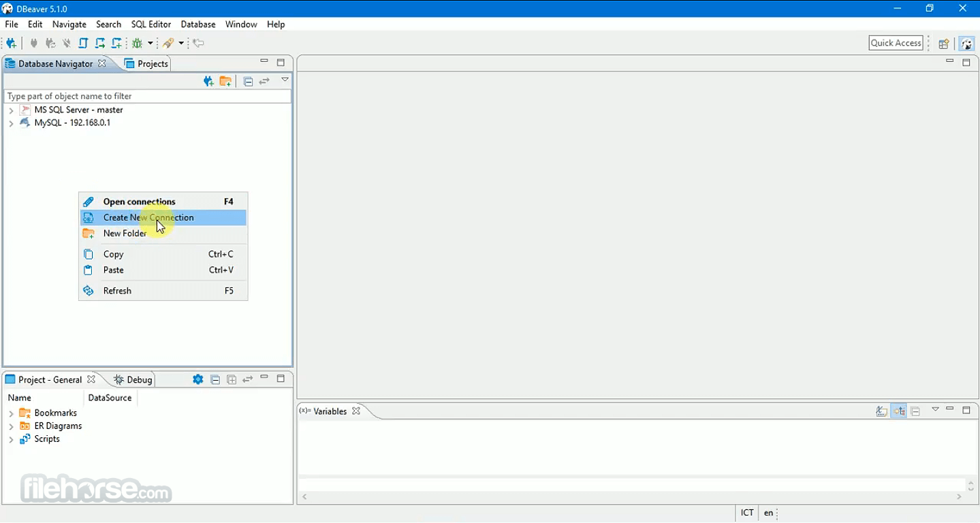Open the Variables view menu triangle
Screen dimensions: 980x523
pyautogui.click(x=935, y=409)
